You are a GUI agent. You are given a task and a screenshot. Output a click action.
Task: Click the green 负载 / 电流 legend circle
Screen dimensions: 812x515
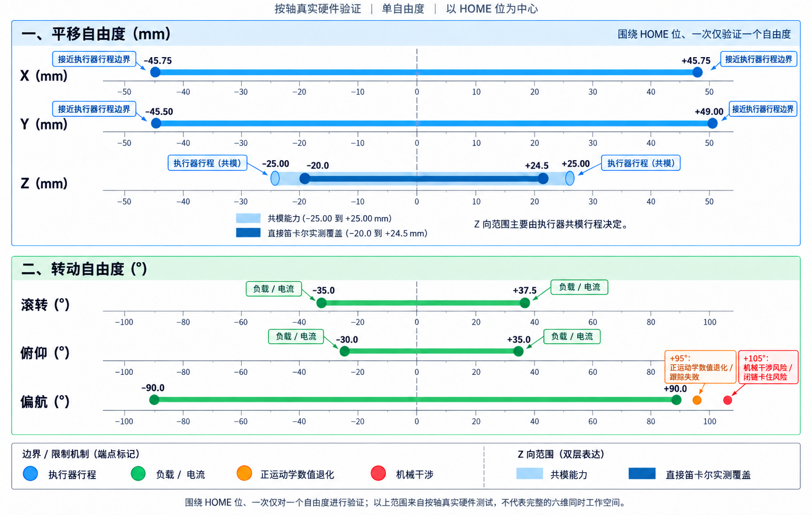click(138, 474)
